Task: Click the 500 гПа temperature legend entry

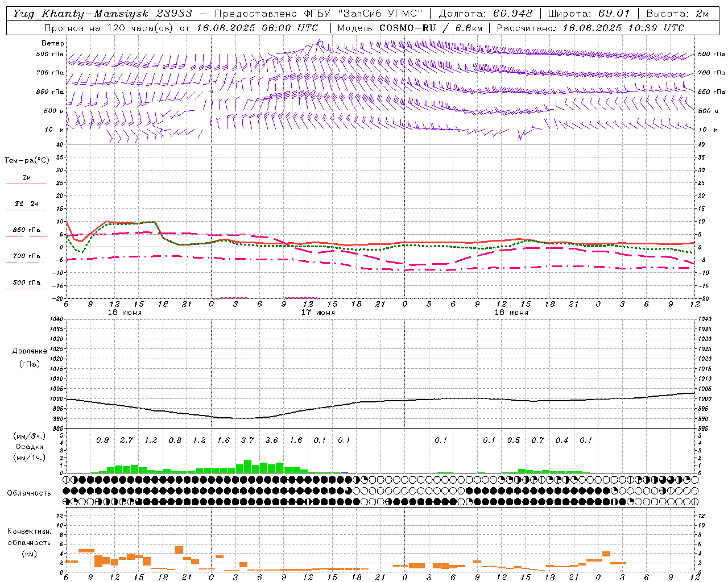Action: coord(26,282)
